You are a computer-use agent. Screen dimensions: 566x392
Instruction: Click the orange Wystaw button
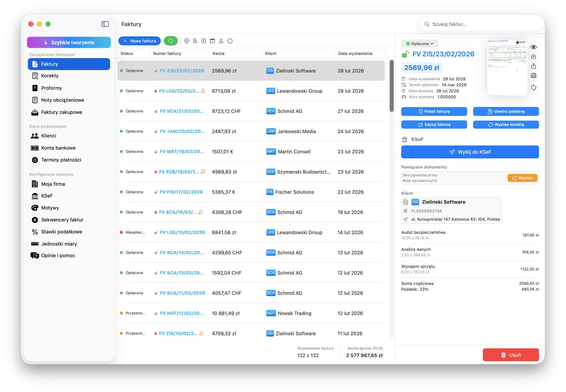click(522, 178)
